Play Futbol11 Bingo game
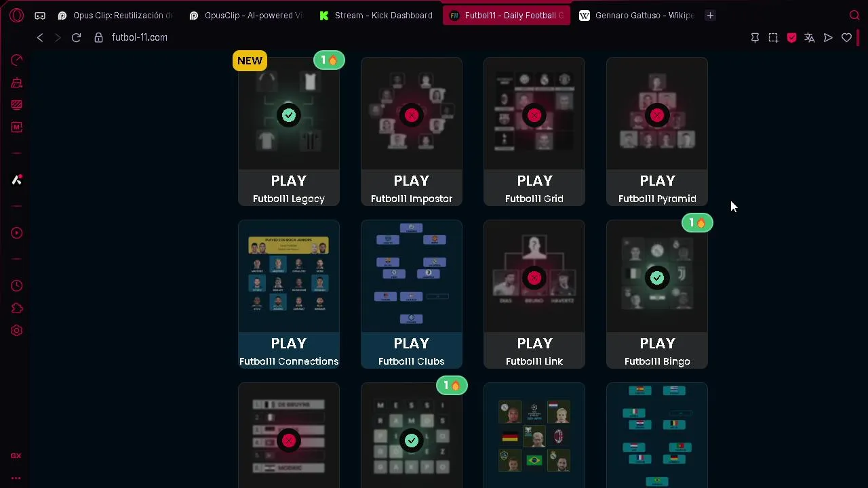The width and height of the screenshot is (868, 488). coord(657,350)
